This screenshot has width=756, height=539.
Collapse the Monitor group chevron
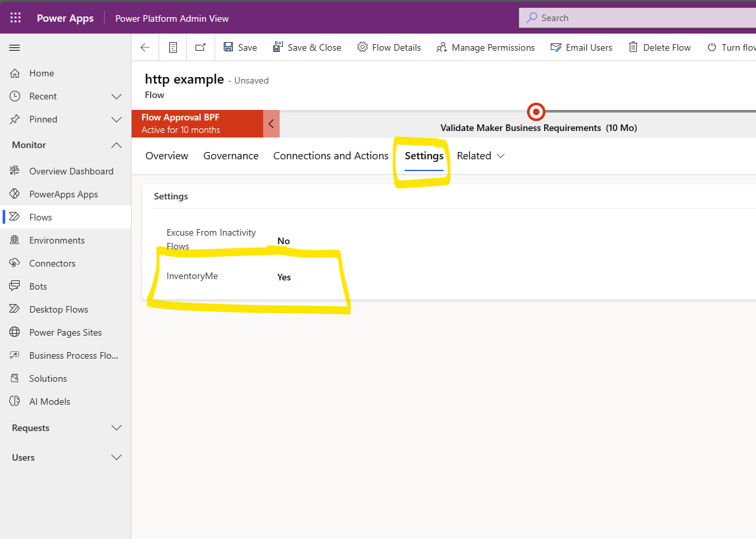116,145
